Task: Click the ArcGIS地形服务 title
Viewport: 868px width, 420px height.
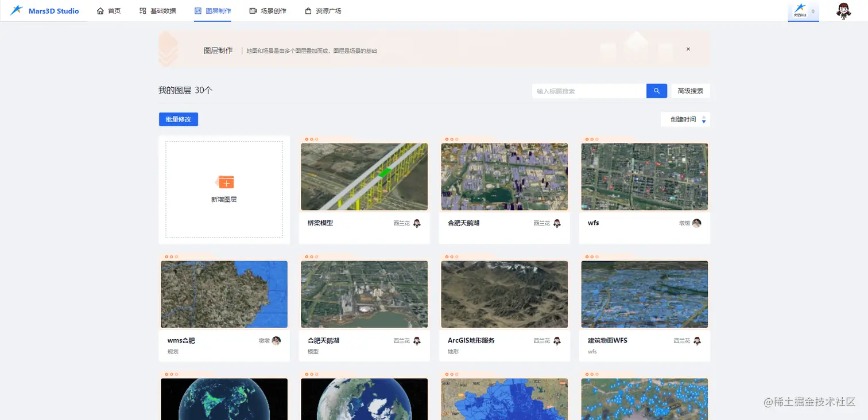Action: [x=471, y=340]
